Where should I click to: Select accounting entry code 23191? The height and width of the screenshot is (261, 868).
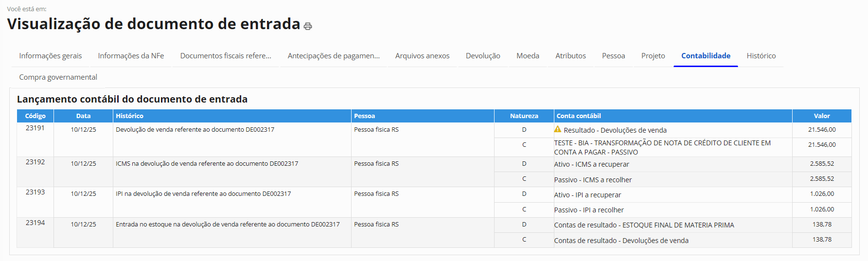tap(35, 128)
